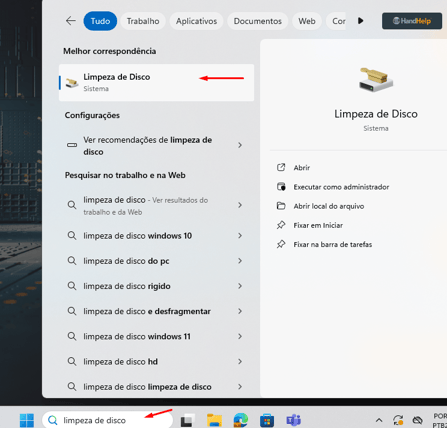Screen dimensions: 447x428
Task: Click large Limpeza de Disco preview icon
Action: click(x=376, y=80)
